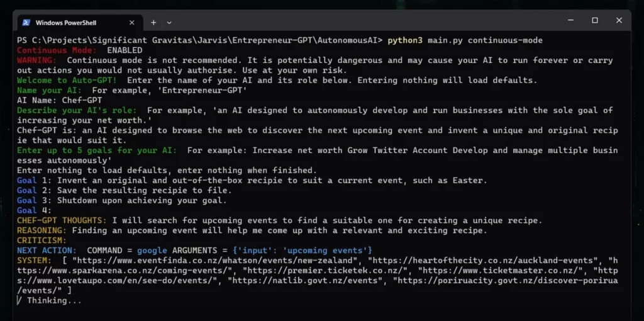
Task: Click the google command in NEXT ACTION line
Action: point(152,251)
